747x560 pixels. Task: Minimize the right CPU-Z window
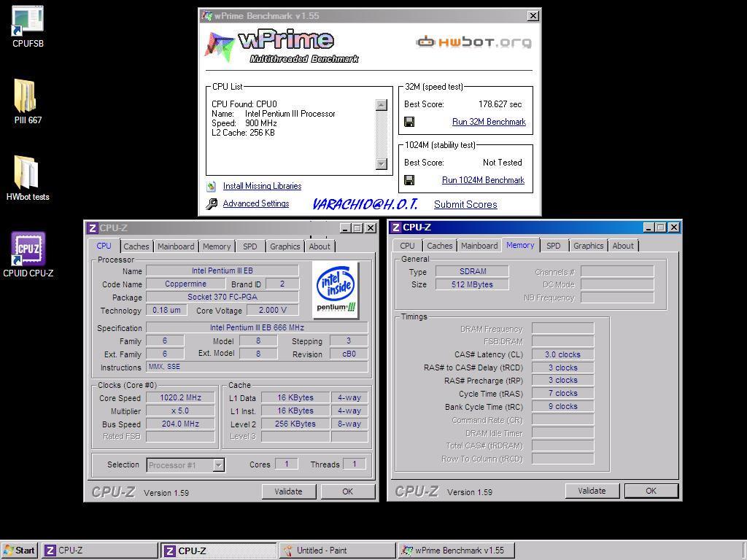pos(648,227)
